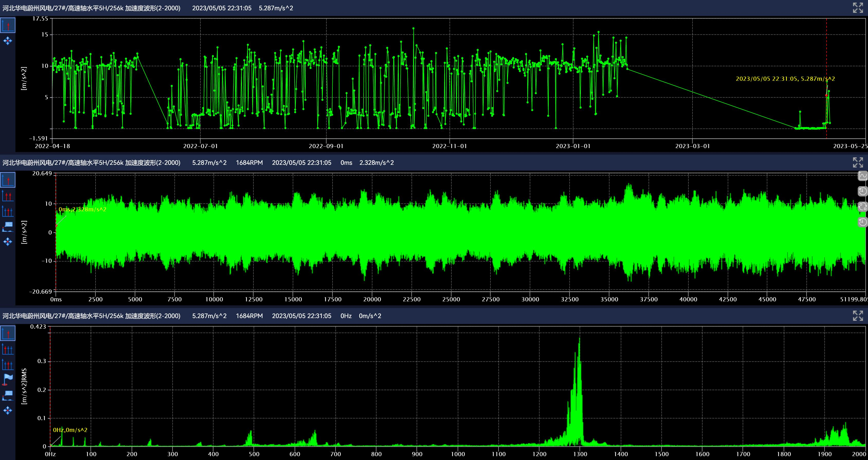Select double cursor tool in waveform panel
Screen dimensions: 868x460
click(x=7, y=195)
